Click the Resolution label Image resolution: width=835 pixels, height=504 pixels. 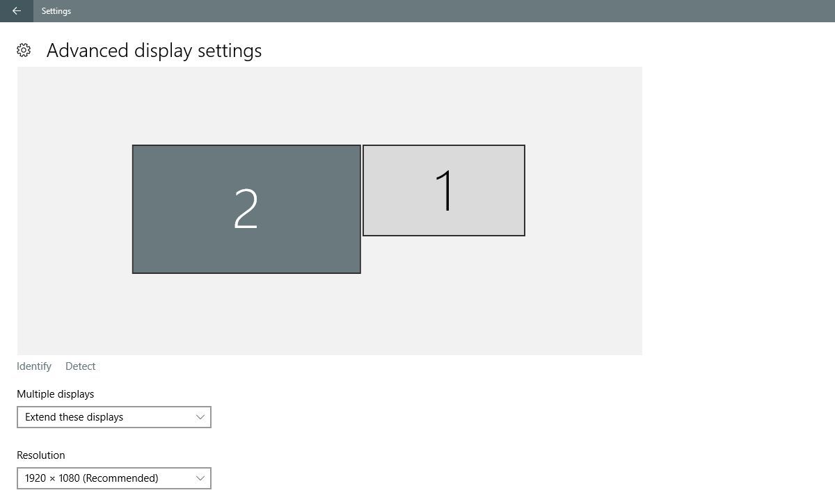click(41, 455)
